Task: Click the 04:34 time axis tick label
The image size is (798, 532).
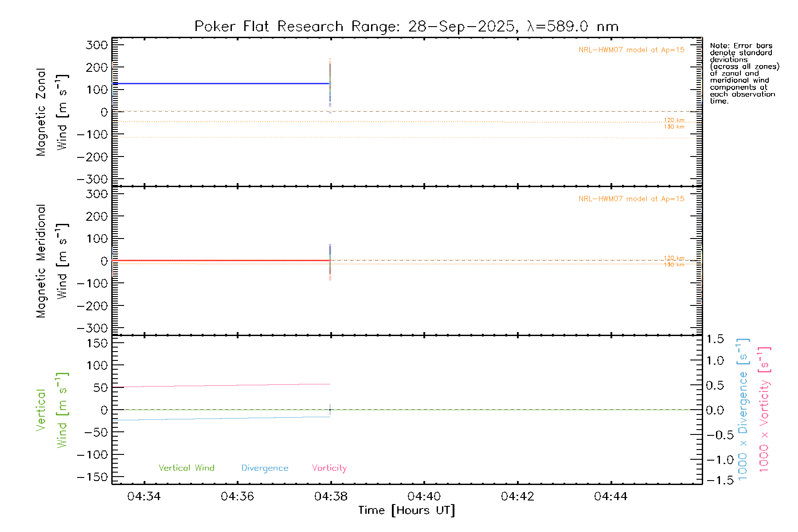Action: point(144,497)
